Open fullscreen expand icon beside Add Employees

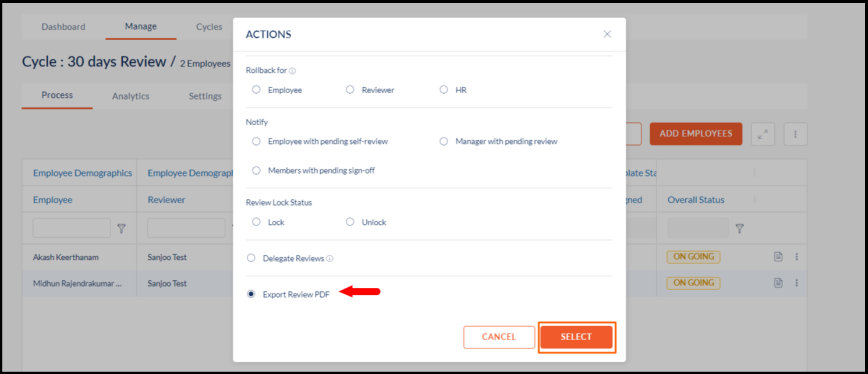(x=763, y=134)
